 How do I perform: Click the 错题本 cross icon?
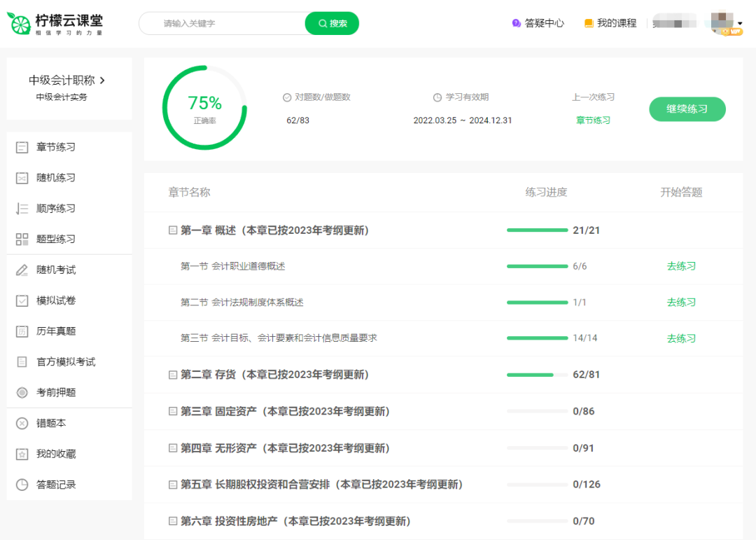[22, 423]
